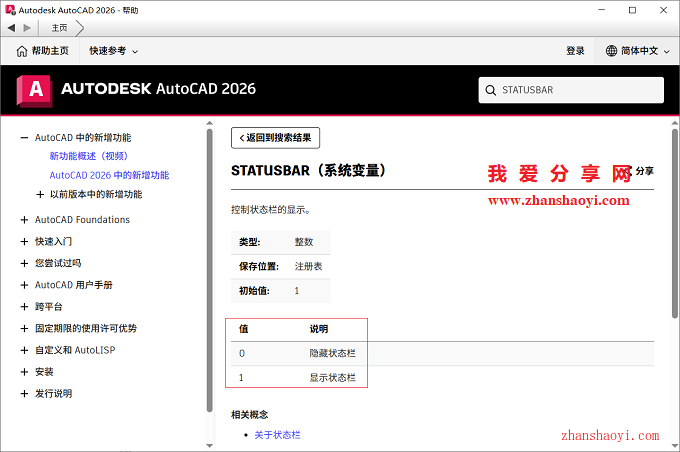Focus the STATUSBAR search field
Viewport: 680px width, 452px height.
(571, 90)
